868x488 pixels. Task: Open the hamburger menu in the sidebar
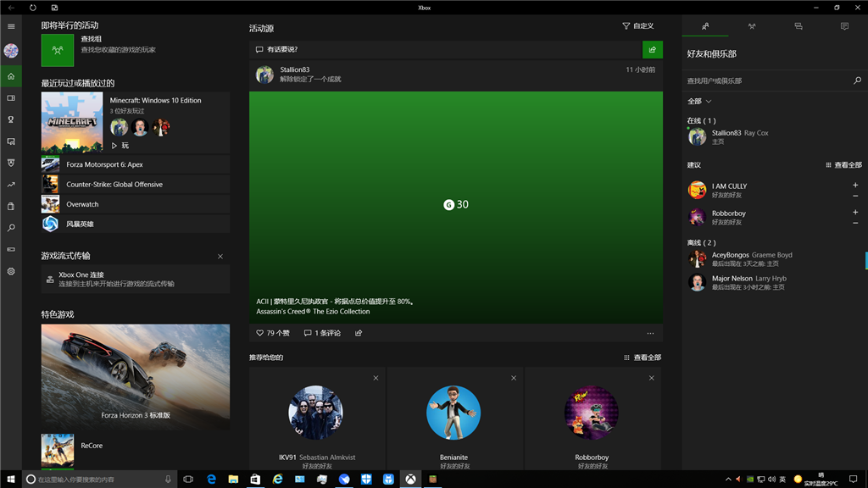tap(11, 26)
